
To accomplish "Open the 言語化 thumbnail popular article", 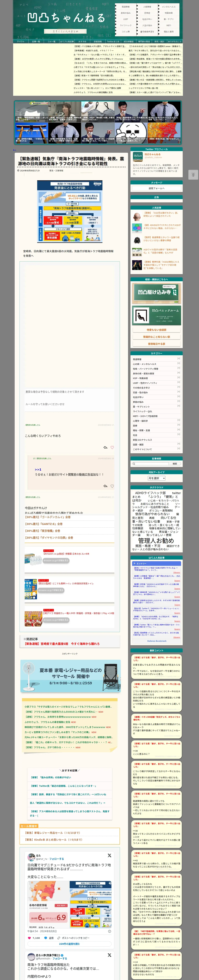I will tap(137, 252).
